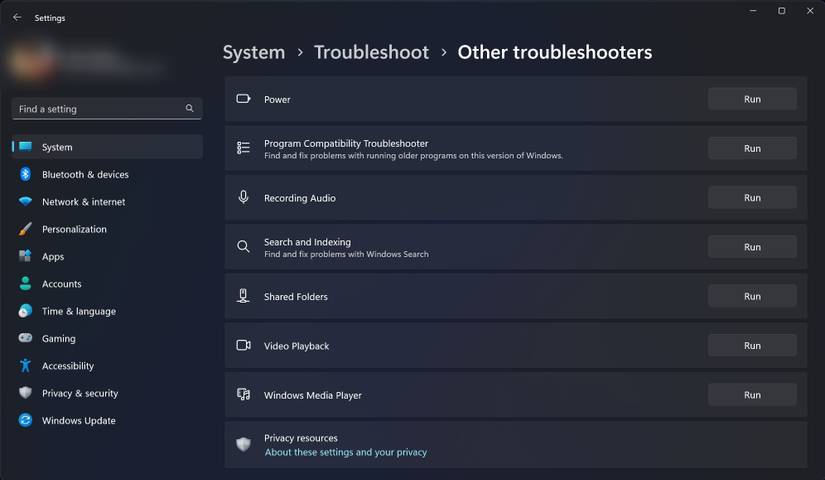Run the Windows Media Player troubleshooter
The image size is (825, 480).
[752, 395]
